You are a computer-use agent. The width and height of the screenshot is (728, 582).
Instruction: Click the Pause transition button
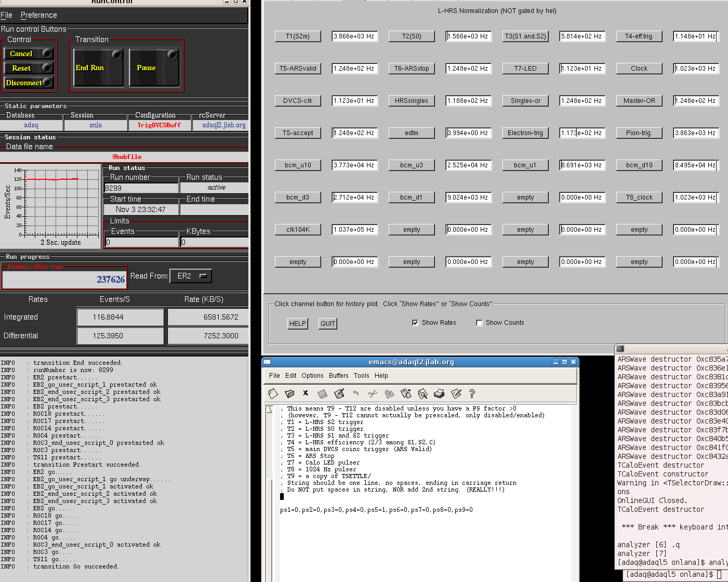[154, 68]
